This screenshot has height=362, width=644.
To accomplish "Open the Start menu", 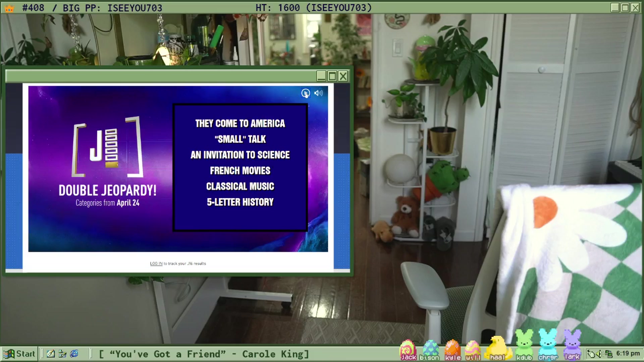I will point(19,354).
